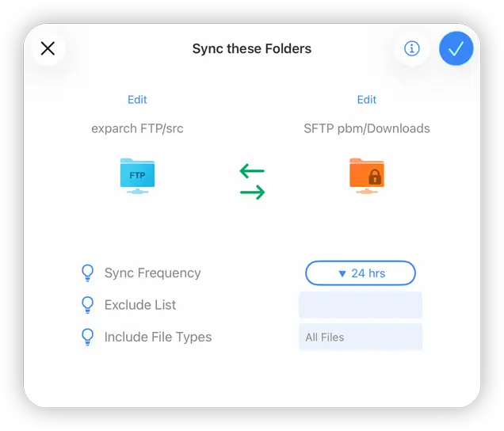Select the SFTP pbm/Downloads label
504x431 pixels.
pos(367,128)
